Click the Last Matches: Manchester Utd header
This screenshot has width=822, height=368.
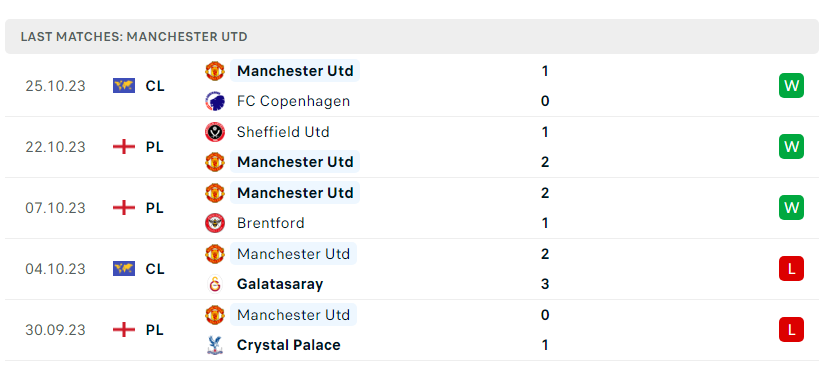coord(412,37)
